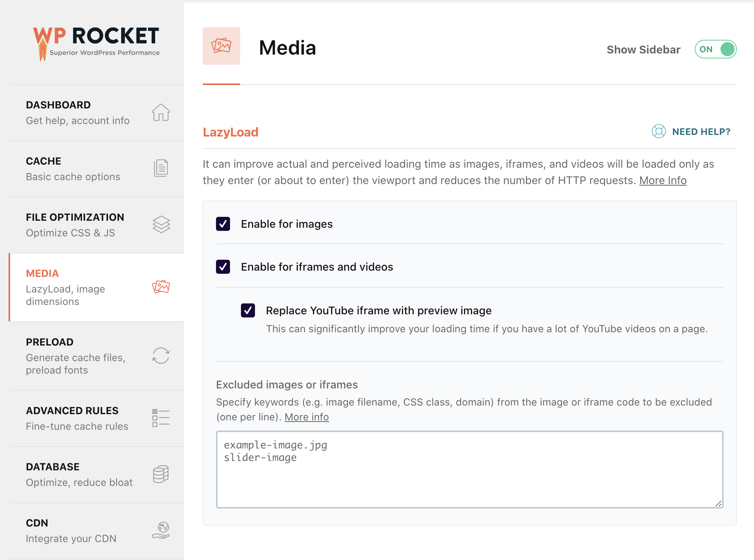Viewport: 754px width, 560px height.
Task: Click the Dashboard home icon
Action: 161,112
